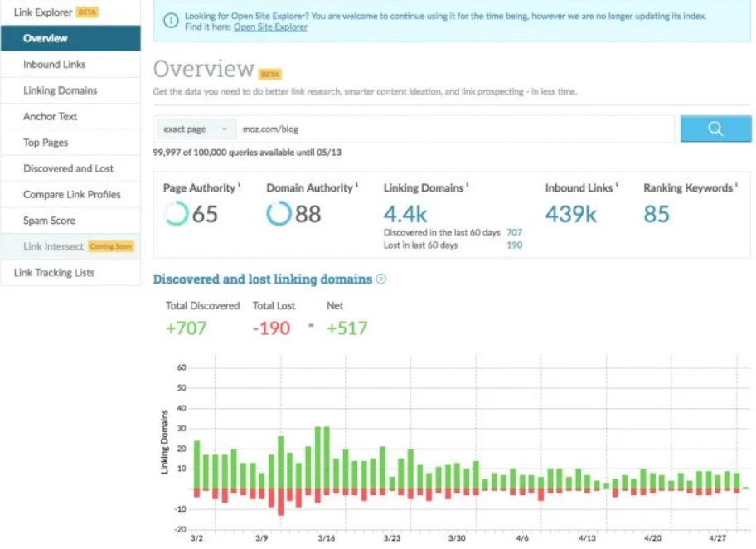Go to Linking Domains in the sidebar
756x549 pixels.
pos(71,90)
